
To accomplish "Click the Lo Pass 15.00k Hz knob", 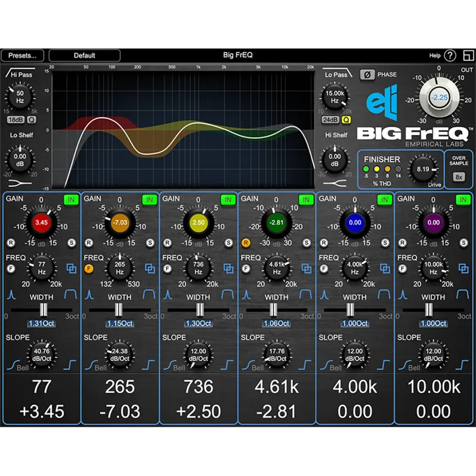I will tap(335, 97).
